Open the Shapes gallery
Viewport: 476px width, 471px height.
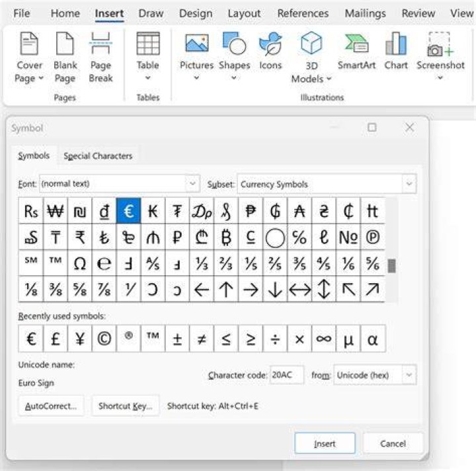coord(234,56)
